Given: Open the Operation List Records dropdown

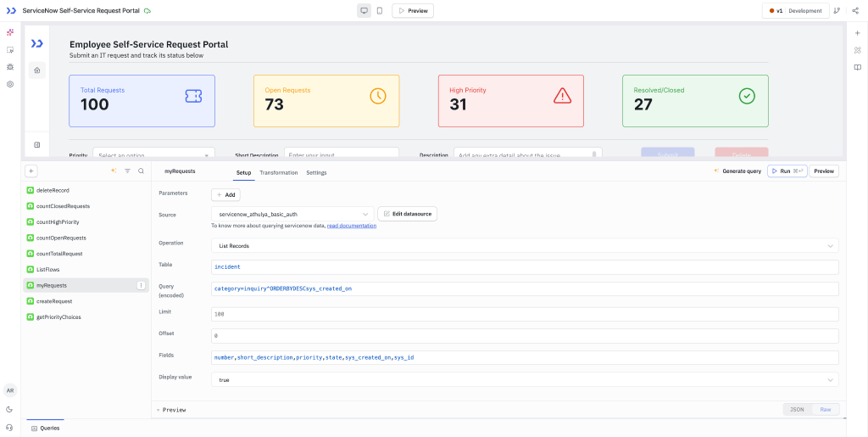Looking at the screenshot, I should click(525, 245).
